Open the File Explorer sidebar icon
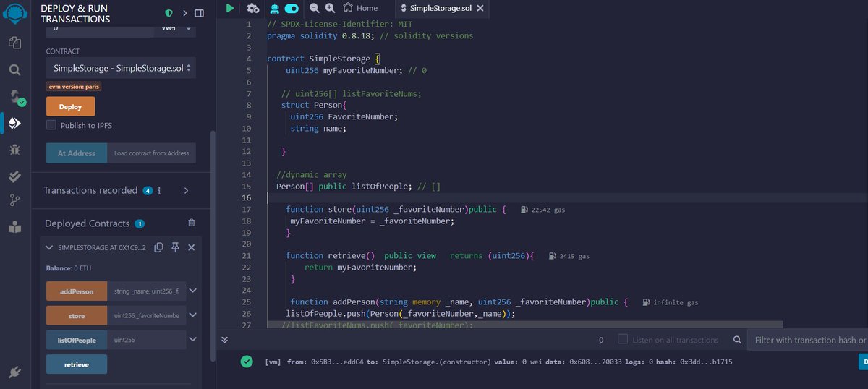This screenshot has width=868, height=389. point(14,43)
